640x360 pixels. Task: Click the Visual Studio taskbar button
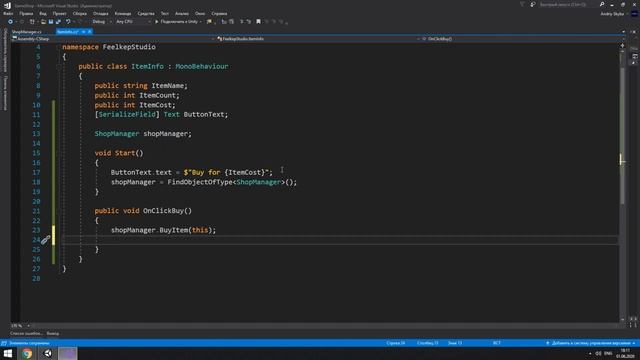click(68, 353)
